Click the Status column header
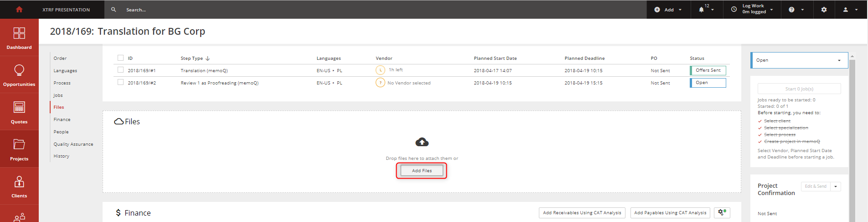Image resolution: width=868 pixels, height=222 pixels. click(697, 58)
